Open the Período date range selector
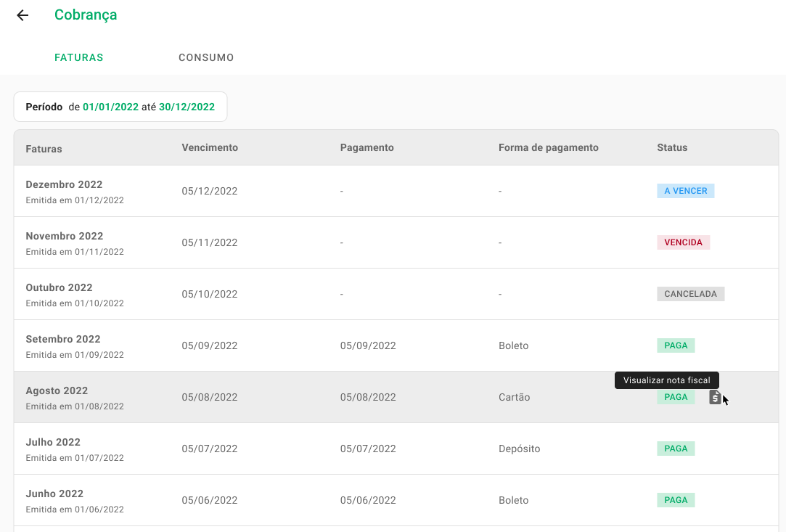The width and height of the screenshot is (786, 532). point(120,107)
